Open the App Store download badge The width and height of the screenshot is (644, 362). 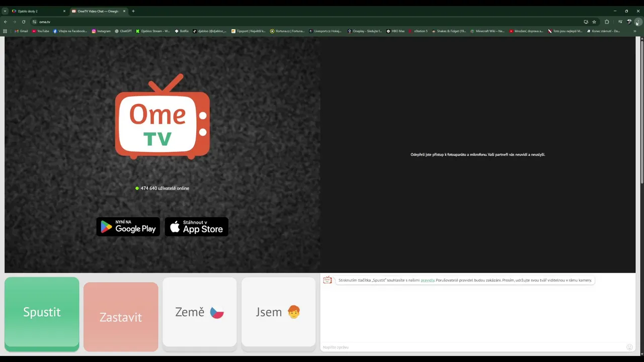197,227
